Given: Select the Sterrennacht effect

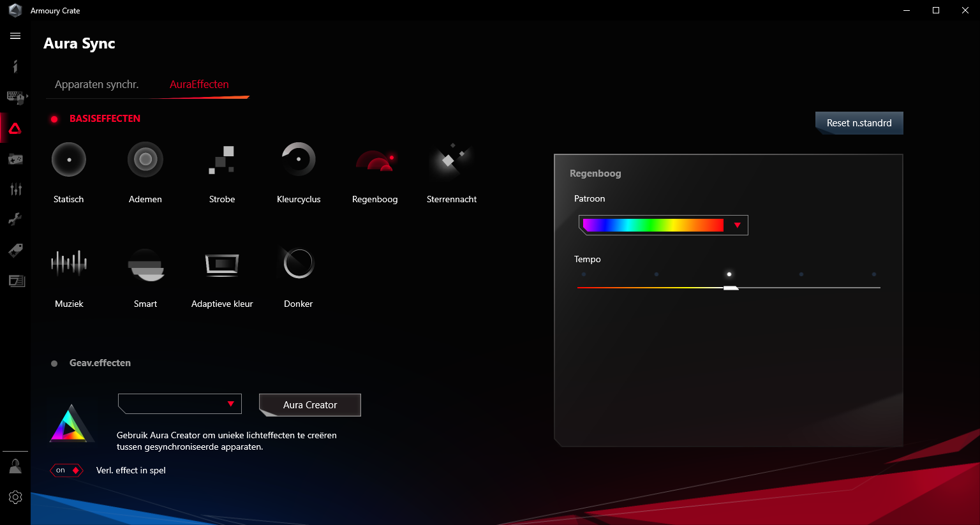Looking at the screenshot, I should coord(451,160).
